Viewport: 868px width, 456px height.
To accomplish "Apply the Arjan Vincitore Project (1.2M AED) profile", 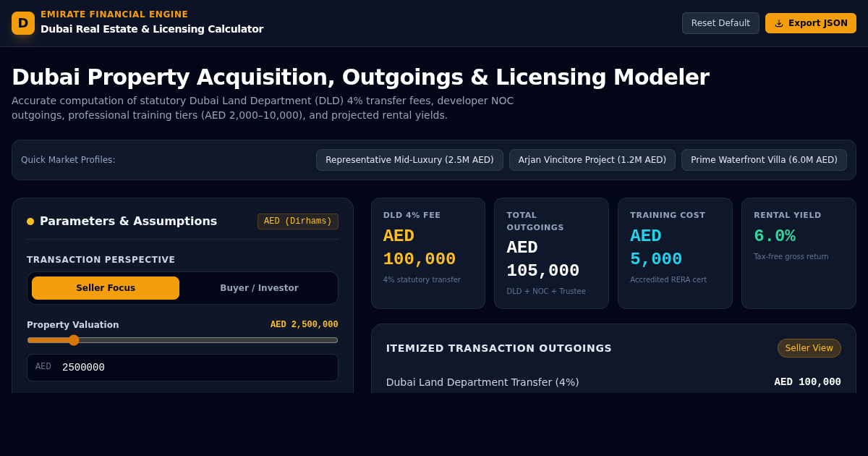I will tap(592, 160).
